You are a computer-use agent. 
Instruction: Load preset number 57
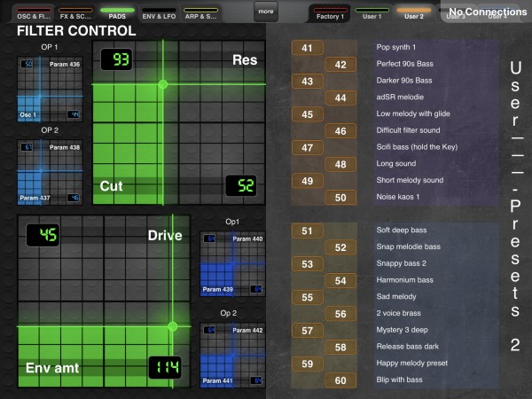tap(308, 331)
